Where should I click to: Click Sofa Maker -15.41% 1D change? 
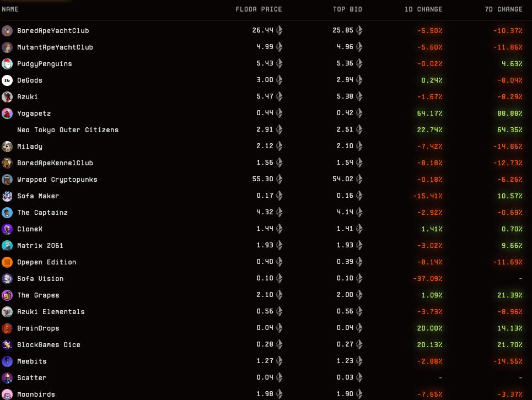click(x=428, y=196)
